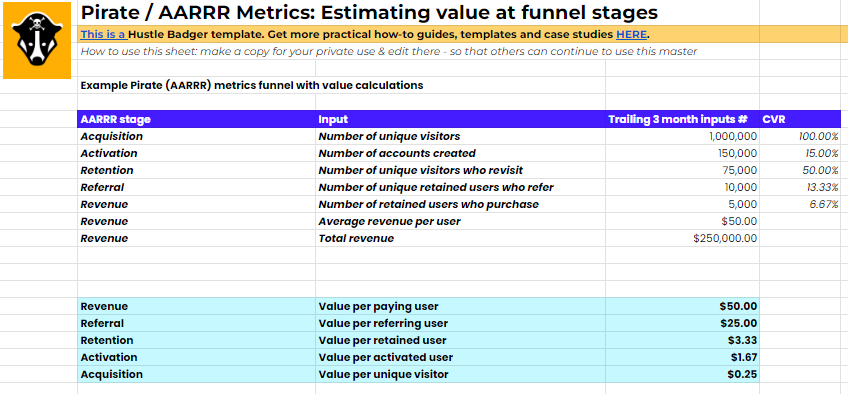
Task: Select the 75,000 revisit value
Action: pos(683,170)
